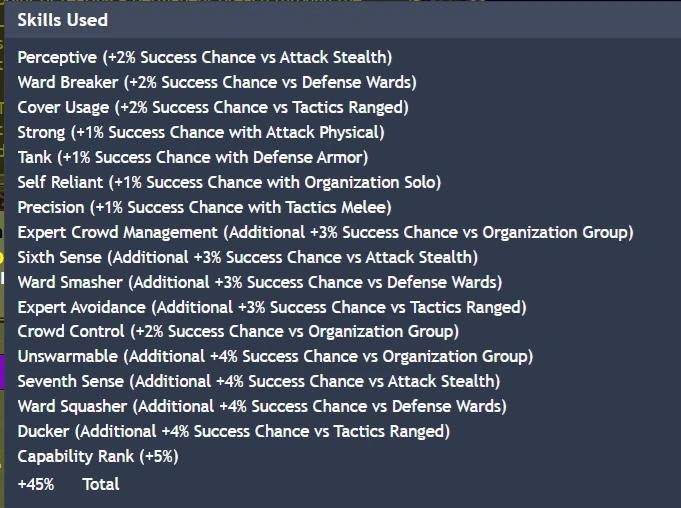Click the Ward Breaker skill line
681x508 pixels.
[x=217, y=82]
